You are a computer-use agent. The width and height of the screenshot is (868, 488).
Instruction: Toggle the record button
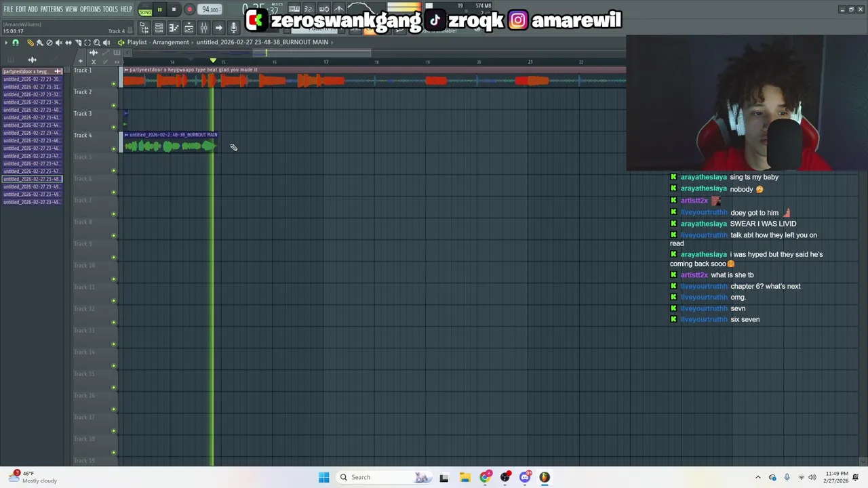[189, 9]
